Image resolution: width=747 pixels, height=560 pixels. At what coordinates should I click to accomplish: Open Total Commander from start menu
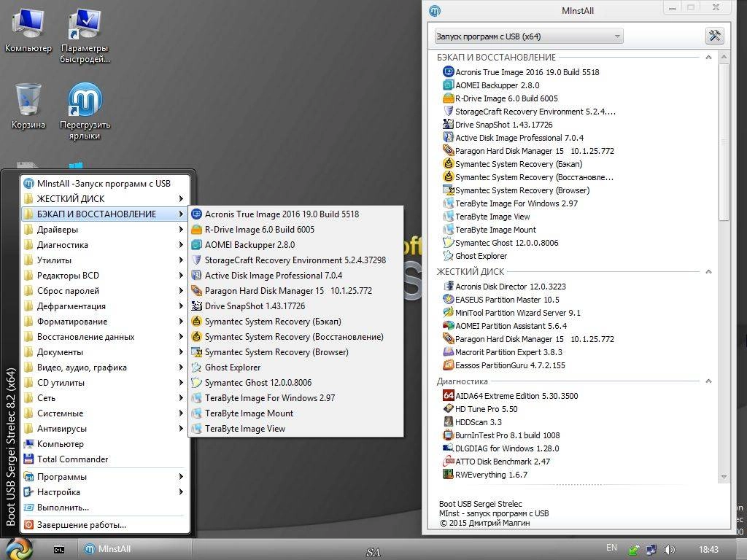(104, 459)
